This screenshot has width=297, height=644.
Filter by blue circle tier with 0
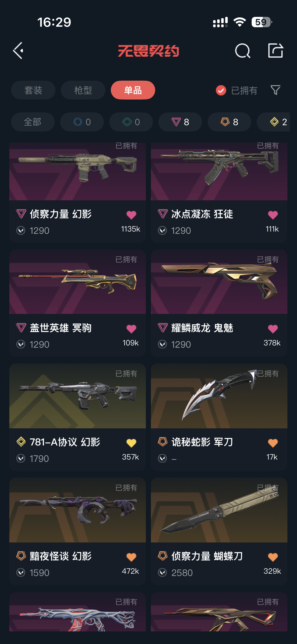point(82,122)
